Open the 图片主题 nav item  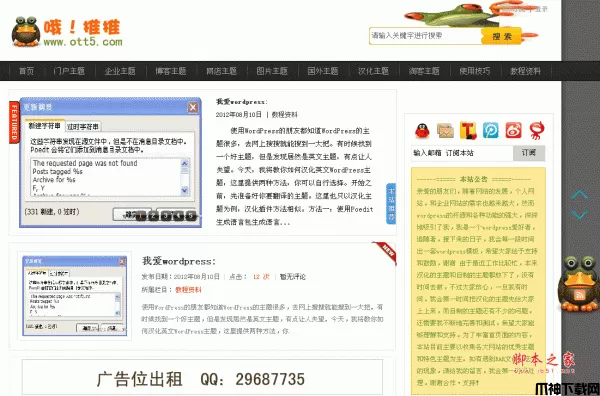272,71
